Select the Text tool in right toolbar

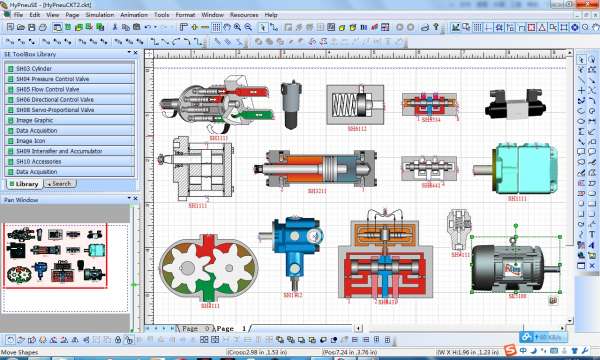592,234
